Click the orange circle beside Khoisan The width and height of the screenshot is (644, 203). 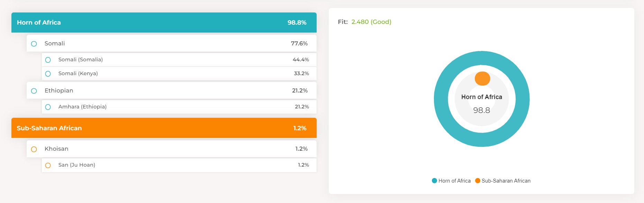point(34,149)
